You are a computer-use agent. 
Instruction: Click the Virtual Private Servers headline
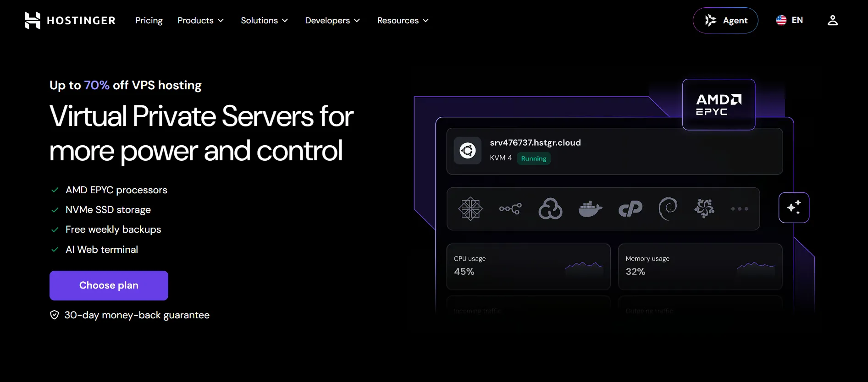coord(201,133)
